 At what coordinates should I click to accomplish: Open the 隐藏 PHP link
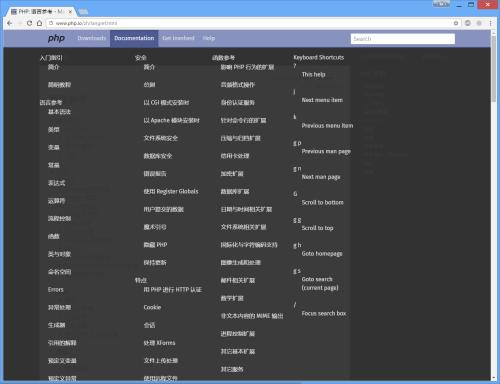(155, 245)
